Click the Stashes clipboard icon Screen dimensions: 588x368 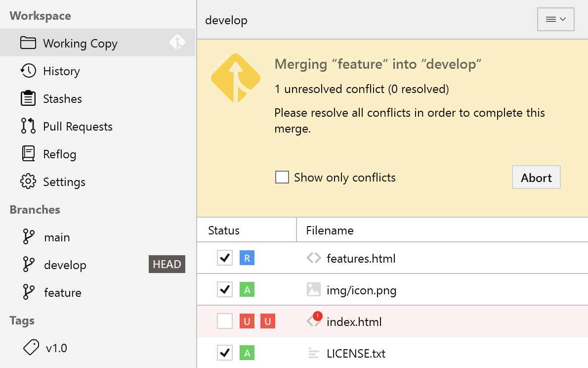[28, 98]
